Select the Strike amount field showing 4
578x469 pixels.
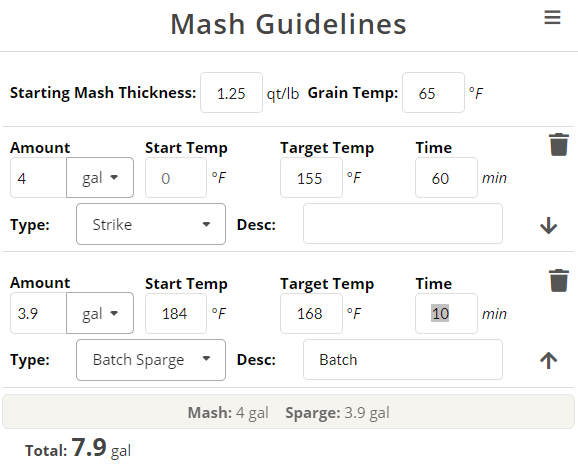tap(39, 178)
